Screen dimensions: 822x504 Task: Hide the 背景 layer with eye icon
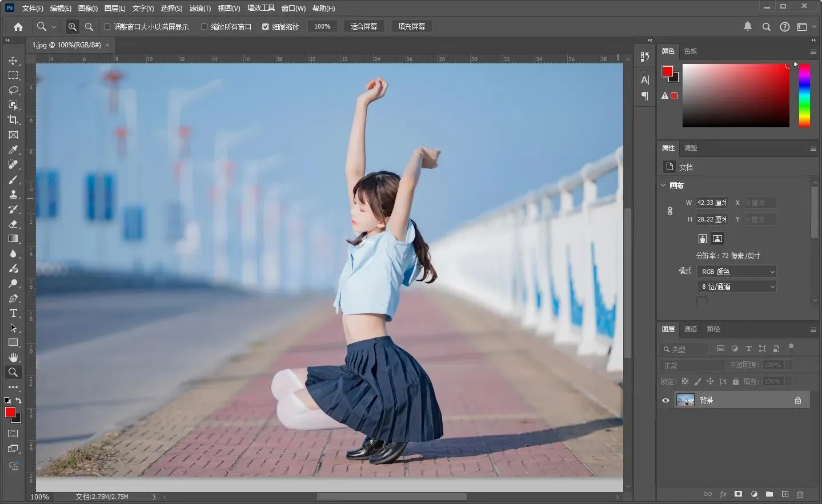(665, 400)
